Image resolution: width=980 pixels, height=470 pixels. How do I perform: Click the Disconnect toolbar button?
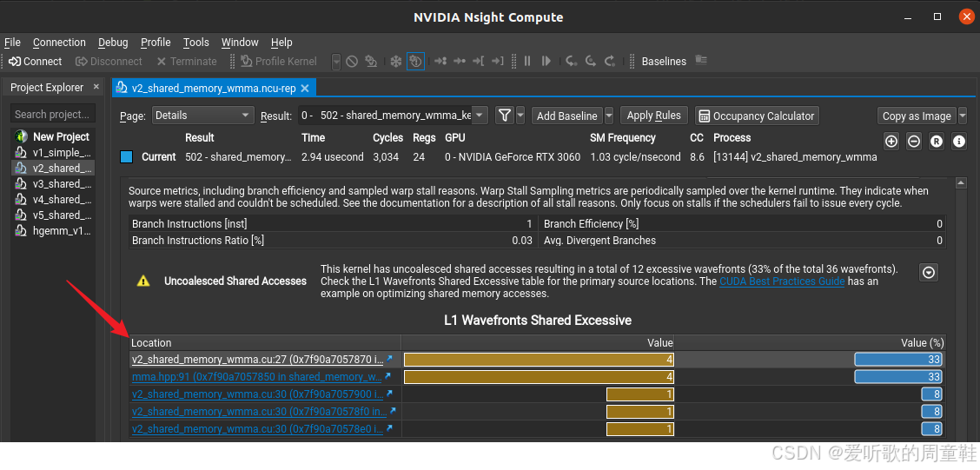pyautogui.click(x=109, y=62)
